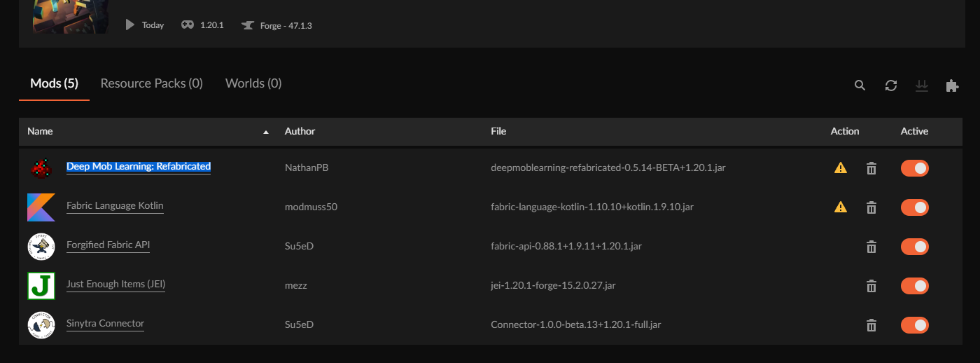Screen dimensions: 980x363
Task: Click the add more content puzzle icon
Action: click(952, 85)
